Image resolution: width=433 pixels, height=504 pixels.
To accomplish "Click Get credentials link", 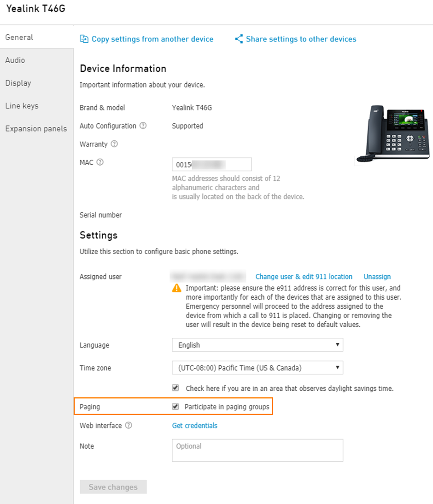I will click(x=195, y=426).
